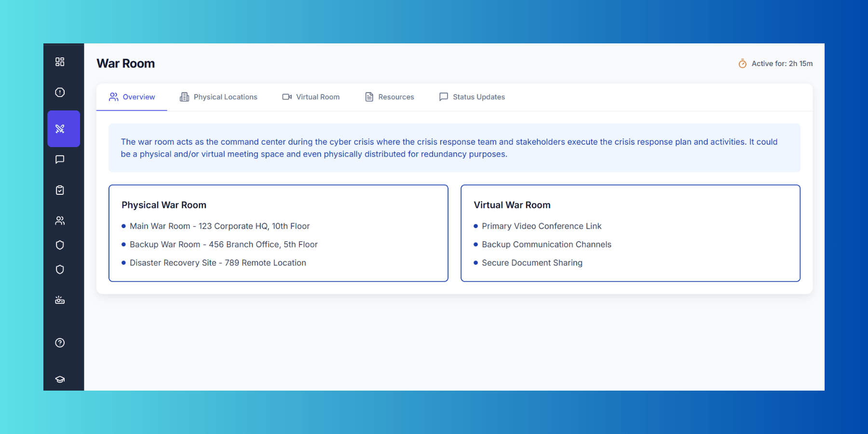Open the help question mark icon
Image resolution: width=868 pixels, height=434 pixels.
click(60, 343)
